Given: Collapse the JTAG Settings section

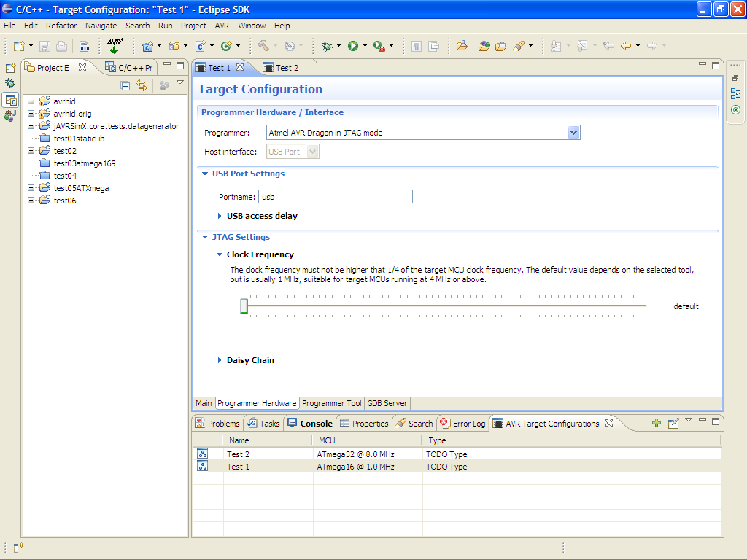Looking at the screenshot, I should (x=205, y=237).
